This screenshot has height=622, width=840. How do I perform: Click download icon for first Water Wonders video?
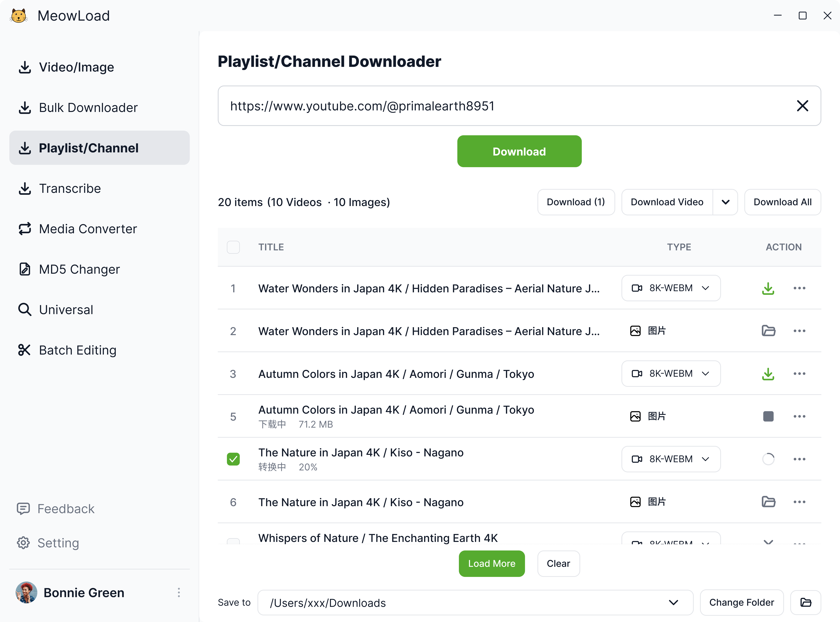768,288
